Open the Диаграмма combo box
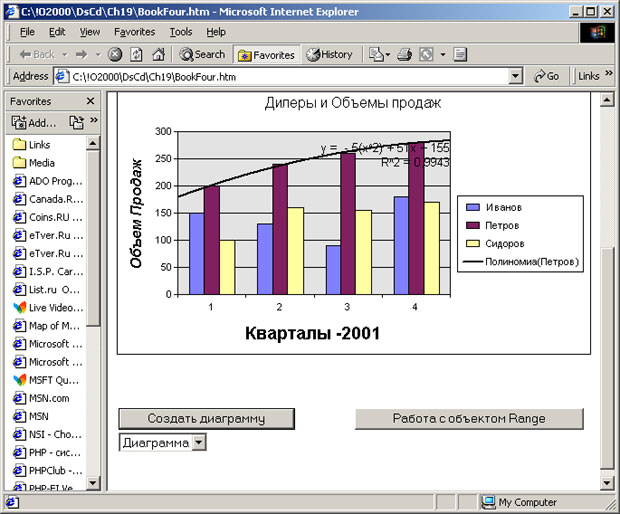This screenshot has width=620, height=514. tap(198, 442)
